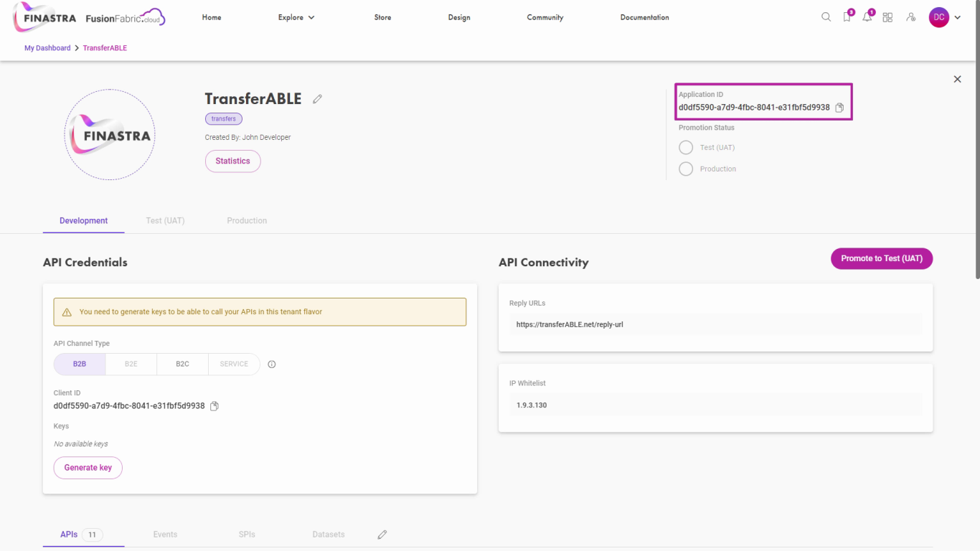Image resolution: width=980 pixels, height=551 pixels.
Task: Switch to the Production environment tab
Action: pyautogui.click(x=247, y=221)
